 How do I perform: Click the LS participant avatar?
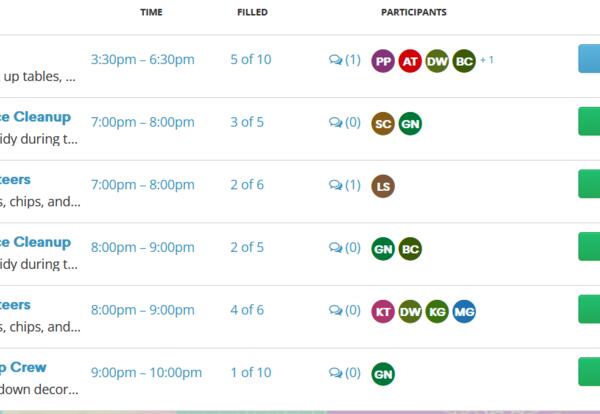click(383, 186)
